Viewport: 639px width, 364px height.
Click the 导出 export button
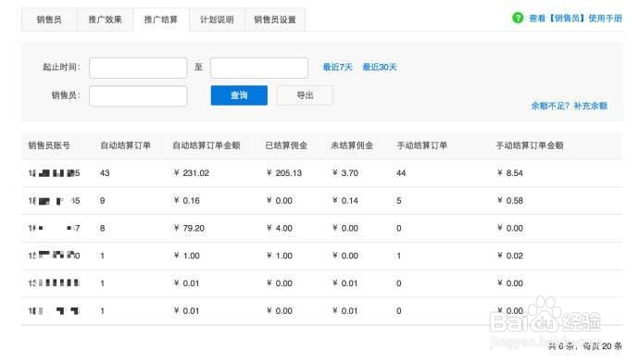[305, 95]
